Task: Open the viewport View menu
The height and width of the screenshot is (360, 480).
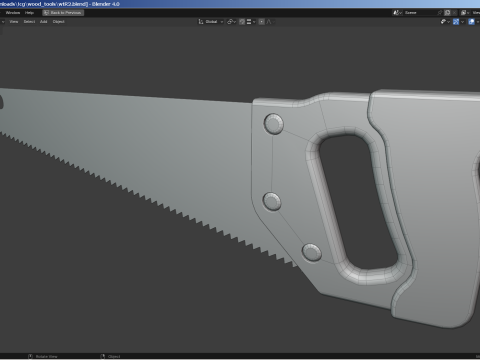Action: pos(14,22)
